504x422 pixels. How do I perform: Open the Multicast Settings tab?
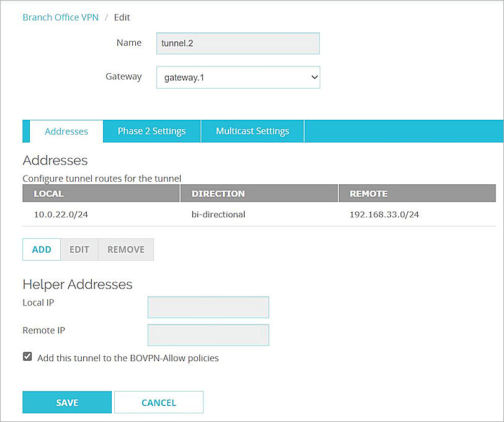[252, 131]
